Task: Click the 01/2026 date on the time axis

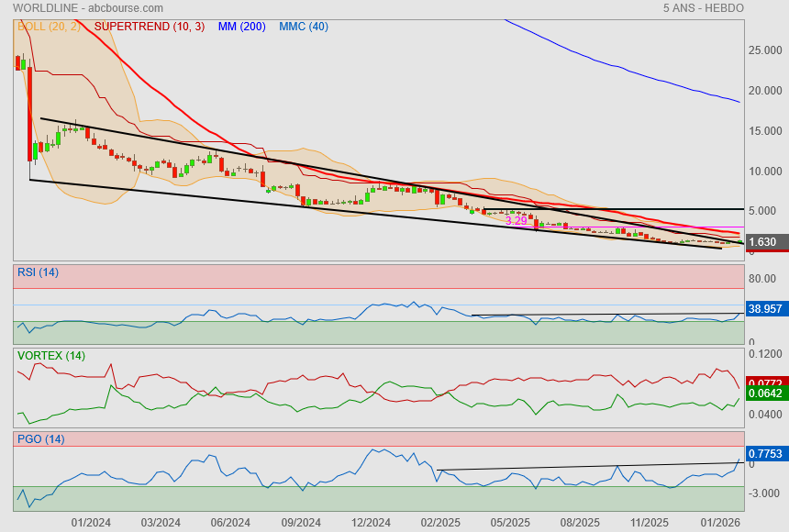Action: [720, 523]
